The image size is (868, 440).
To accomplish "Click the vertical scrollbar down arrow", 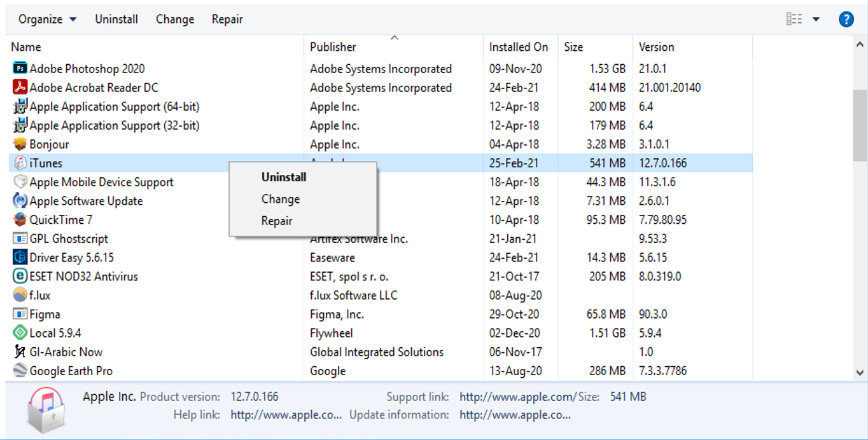I will pos(860,374).
